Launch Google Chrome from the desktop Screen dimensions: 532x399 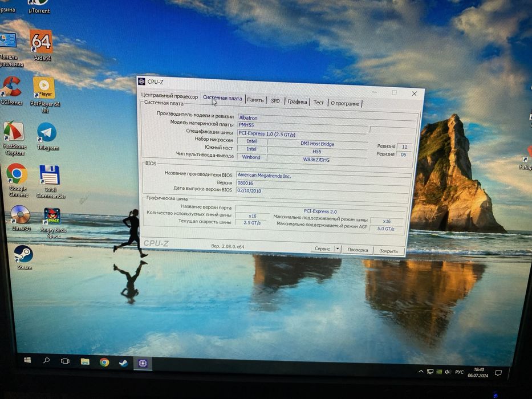click(17, 180)
